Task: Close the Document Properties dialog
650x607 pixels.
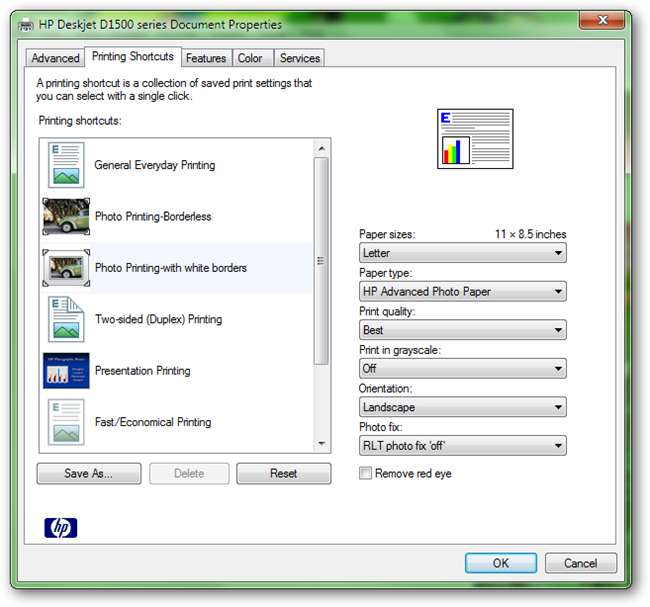Action: [602, 20]
